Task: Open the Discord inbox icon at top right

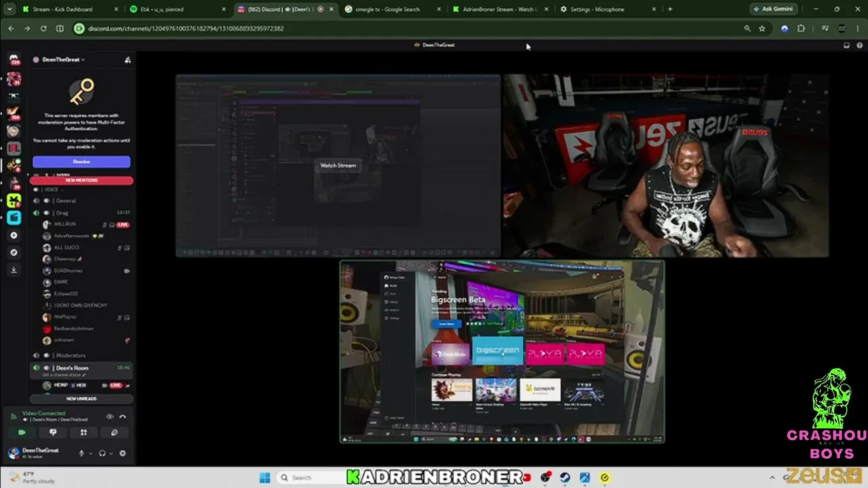Action: pos(846,45)
